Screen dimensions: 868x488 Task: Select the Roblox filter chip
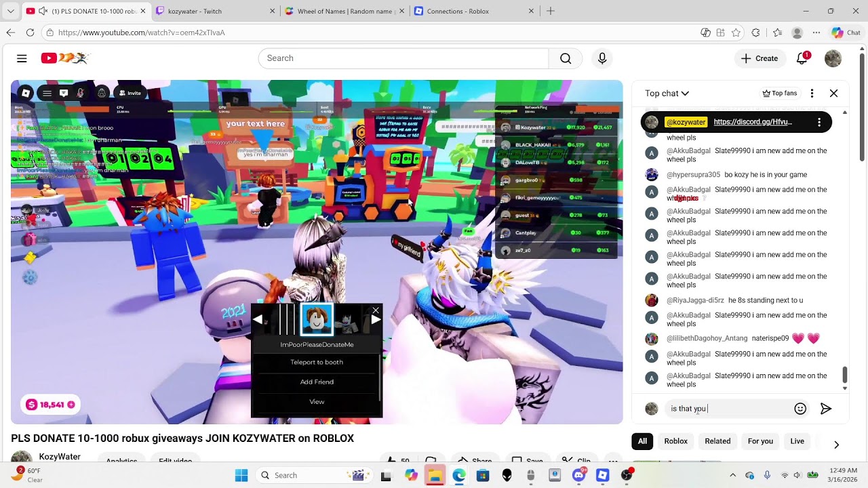pyautogui.click(x=675, y=441)
